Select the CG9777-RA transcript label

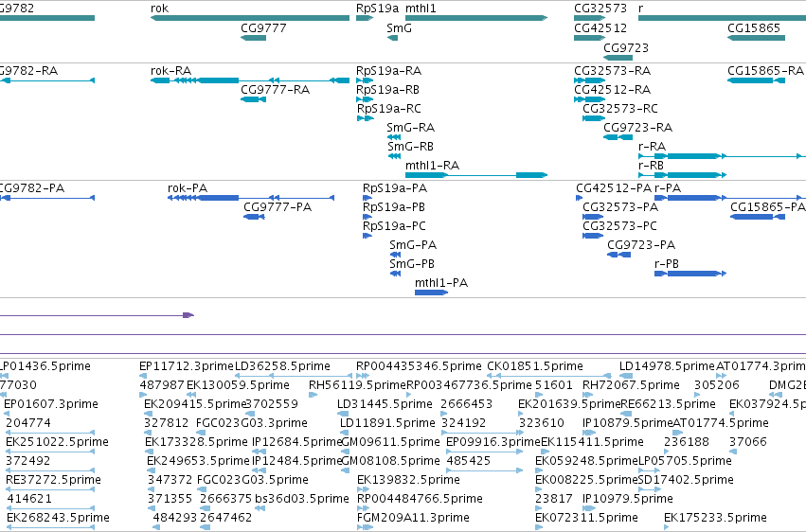275,90
